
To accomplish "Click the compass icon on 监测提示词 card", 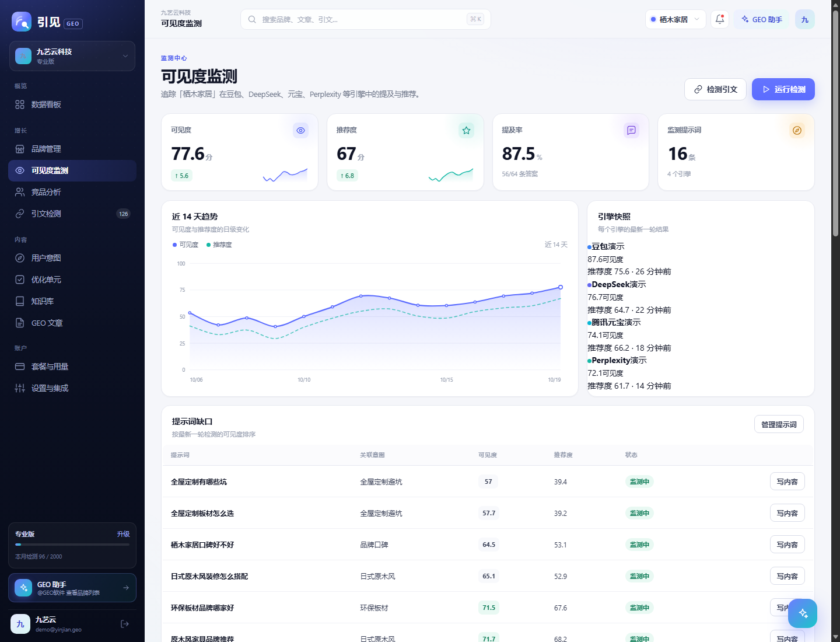I will (797, 131).
